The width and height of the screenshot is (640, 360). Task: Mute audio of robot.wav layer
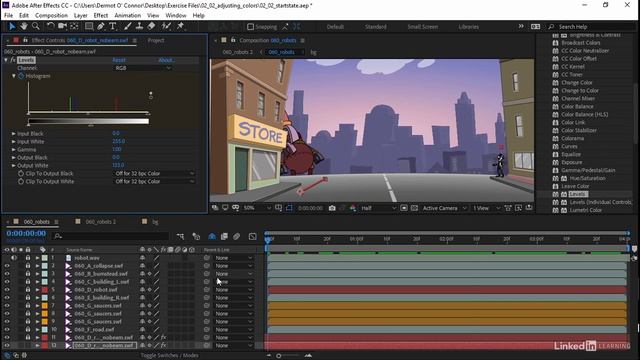[x=14, y=258]
